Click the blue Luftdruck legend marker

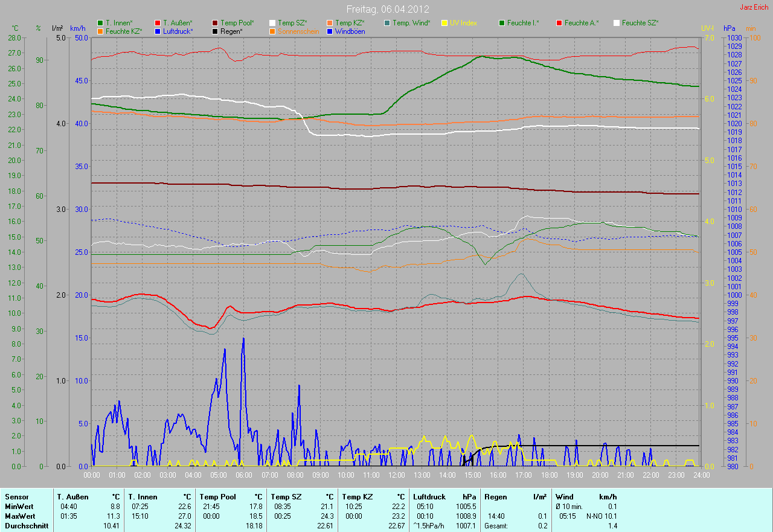(x=157, y=31)
